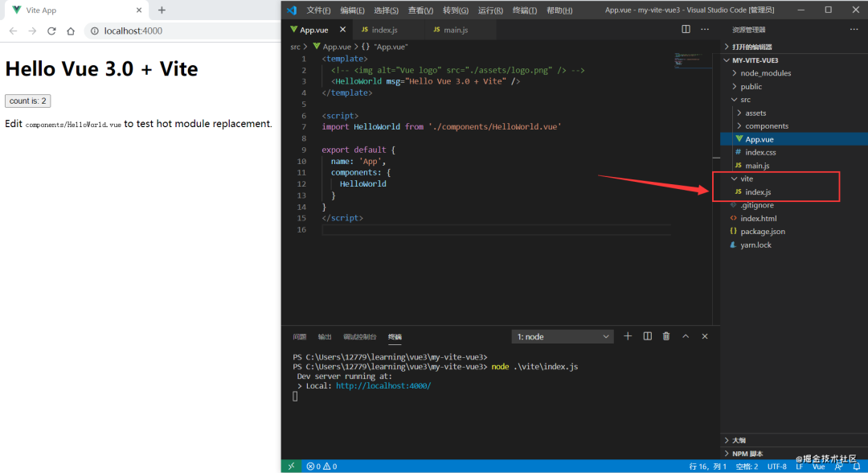Click the notifications bell in status bar
The image size is (868, 473).
[x=856, y=467]
